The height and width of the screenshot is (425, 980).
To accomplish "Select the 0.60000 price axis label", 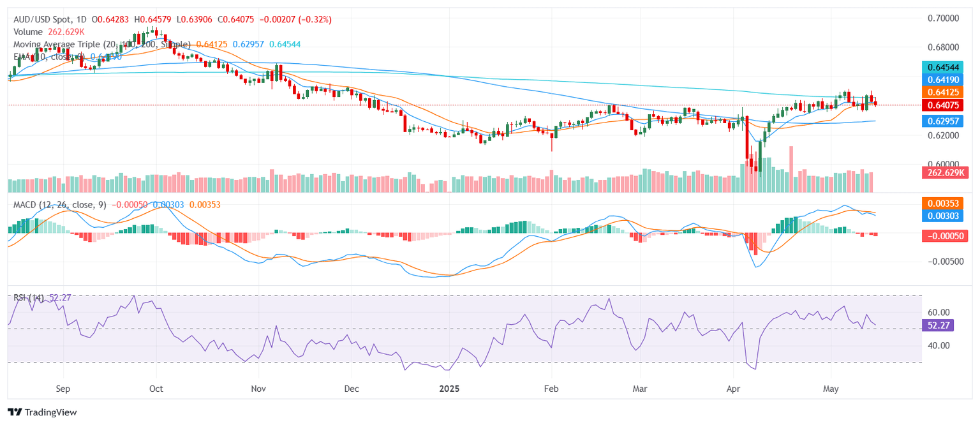I will point(943,165).
